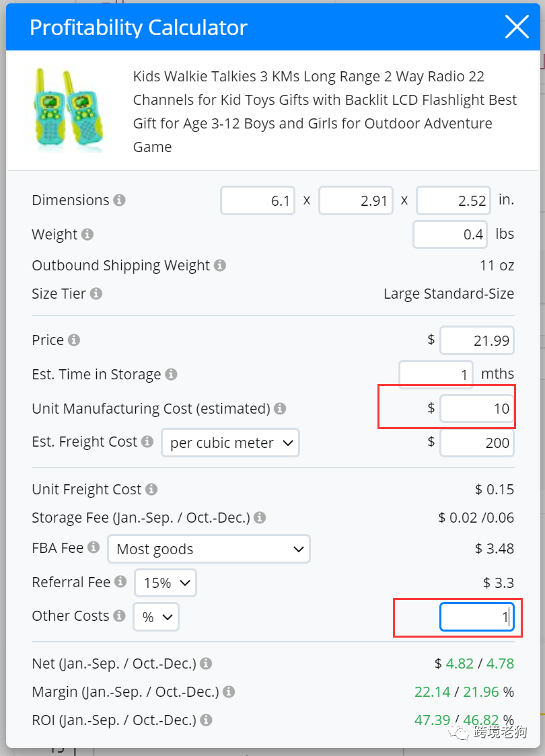Click the Price input field

point(476,341)
